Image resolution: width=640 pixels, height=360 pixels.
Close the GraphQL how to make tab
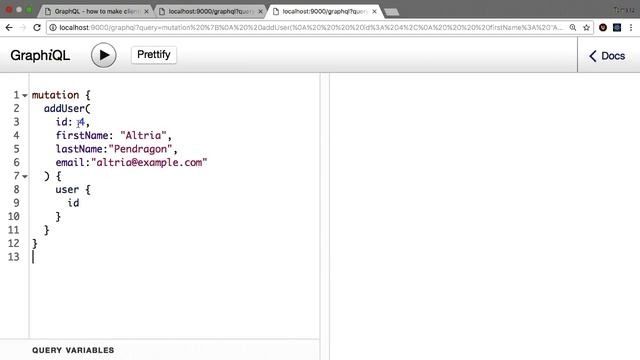pyautogui.click(x=147, y=11)
